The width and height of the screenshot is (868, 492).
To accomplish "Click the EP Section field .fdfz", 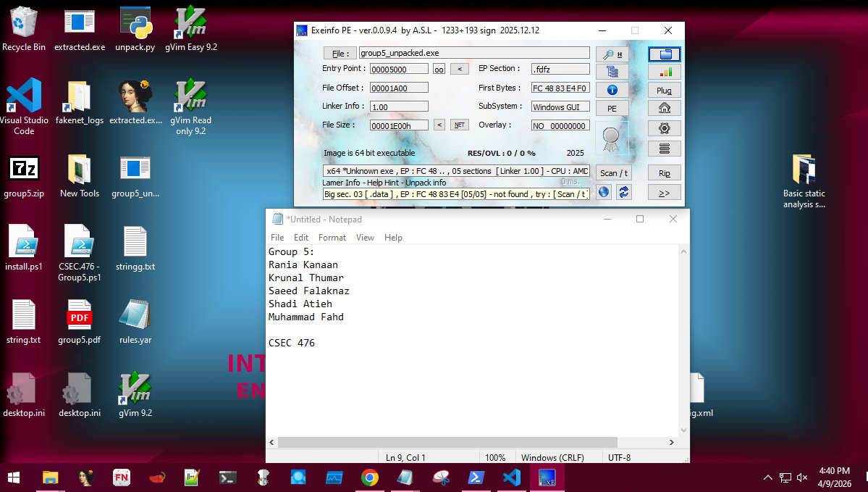I will click(x=561, y=70).
